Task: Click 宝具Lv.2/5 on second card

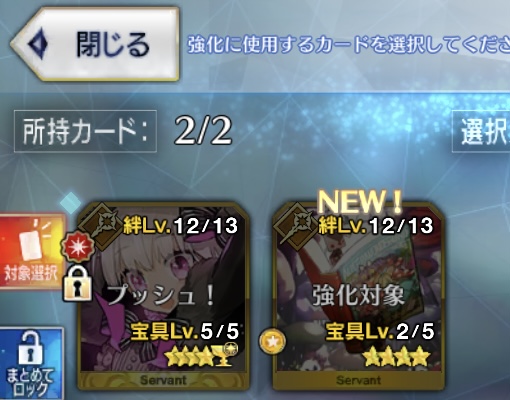Action: tap(380, 331)
